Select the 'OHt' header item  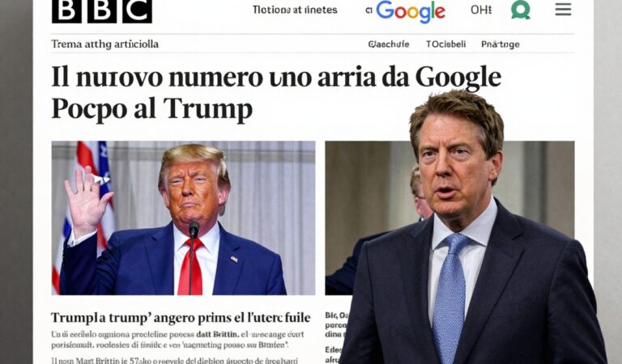(481, 10)
